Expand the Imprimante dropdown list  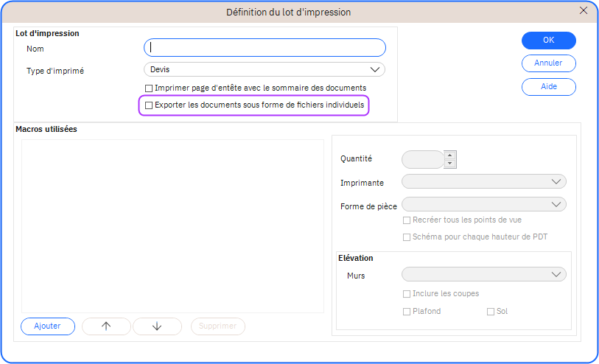point(483,182)
